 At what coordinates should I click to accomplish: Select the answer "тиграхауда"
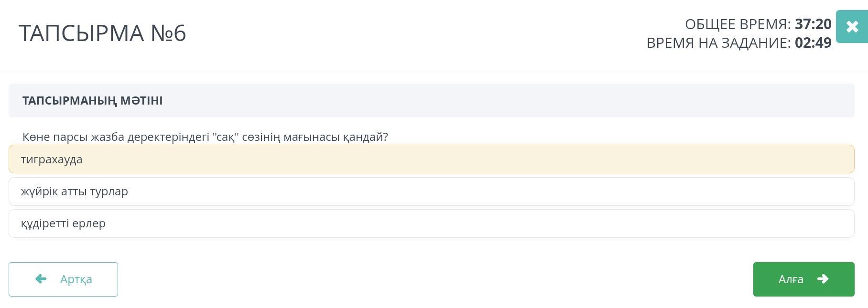52,159
